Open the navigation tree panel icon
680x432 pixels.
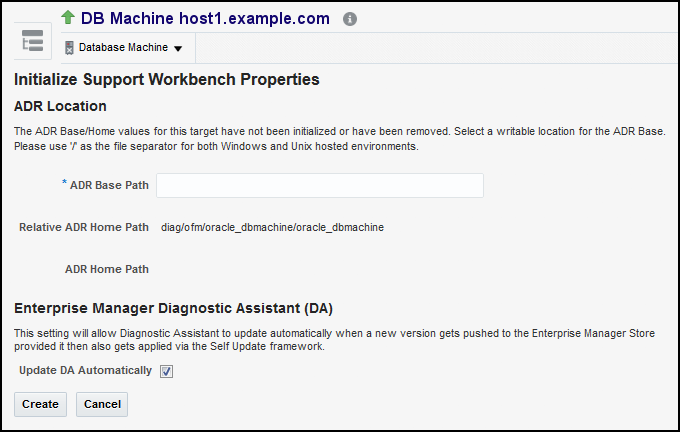33,41
